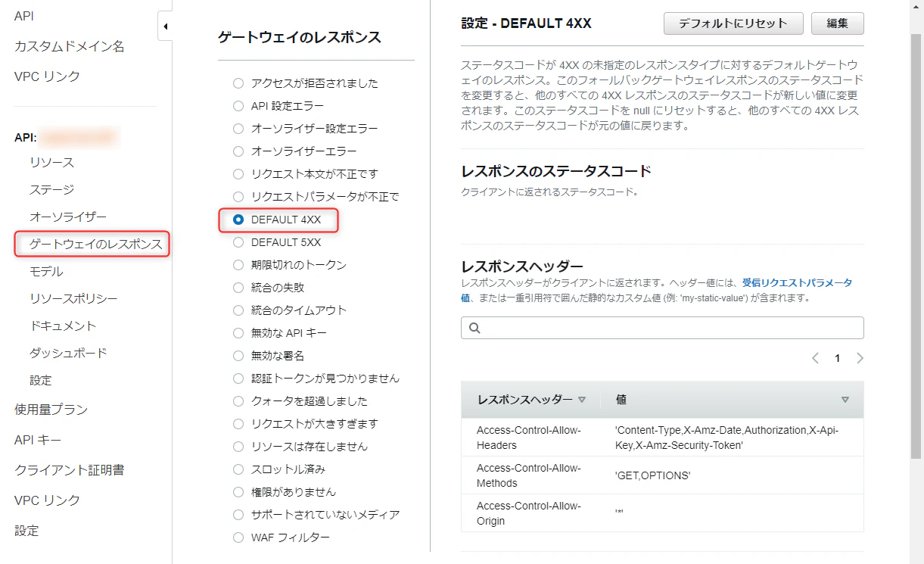The width and height of the screenshot is (924, 564).
Task: Click the Access-Control-Allow-Origin header cell
Action: 530,513
